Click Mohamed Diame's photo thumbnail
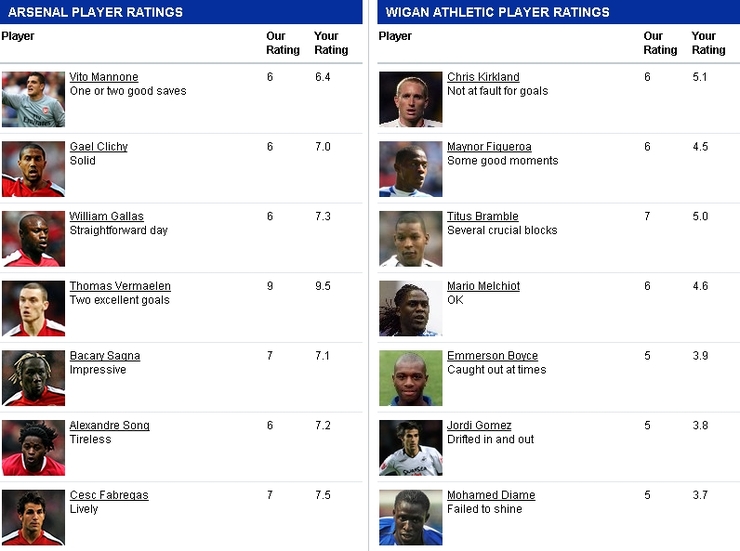Viewport: 740px width, 551px height. [410, 517]
